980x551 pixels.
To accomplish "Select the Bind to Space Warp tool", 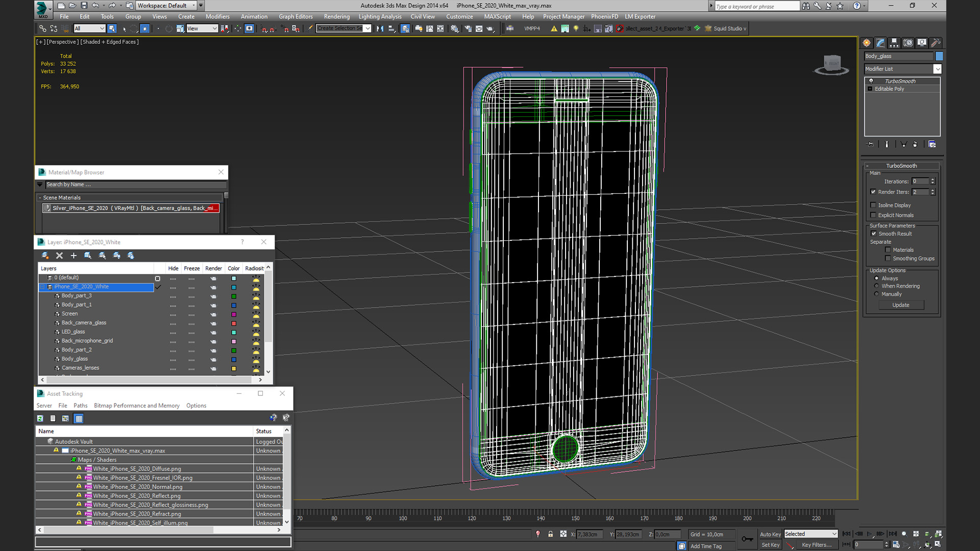I will 65,29.
